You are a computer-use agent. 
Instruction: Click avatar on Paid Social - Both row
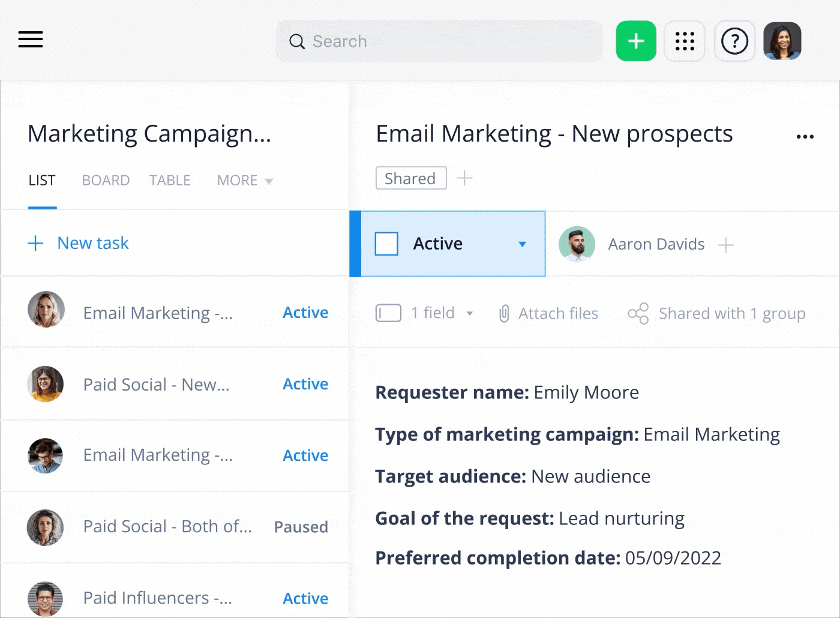[x=46, y=527]
